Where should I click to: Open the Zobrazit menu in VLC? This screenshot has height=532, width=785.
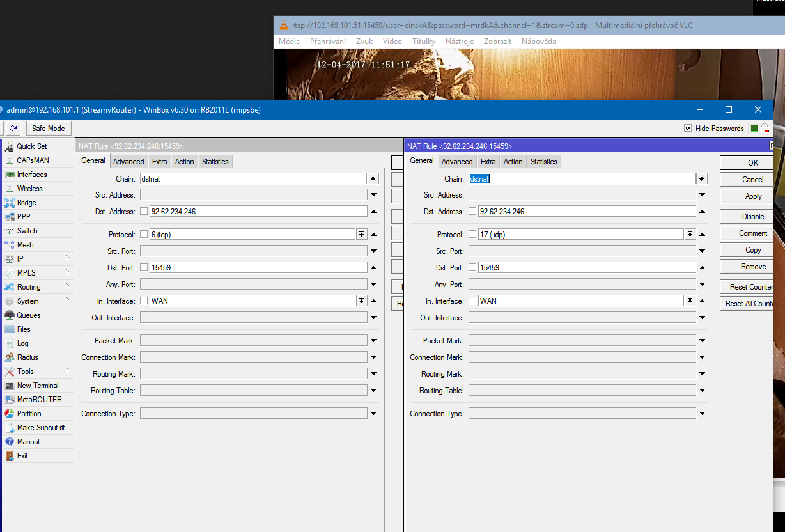point(497,42)
